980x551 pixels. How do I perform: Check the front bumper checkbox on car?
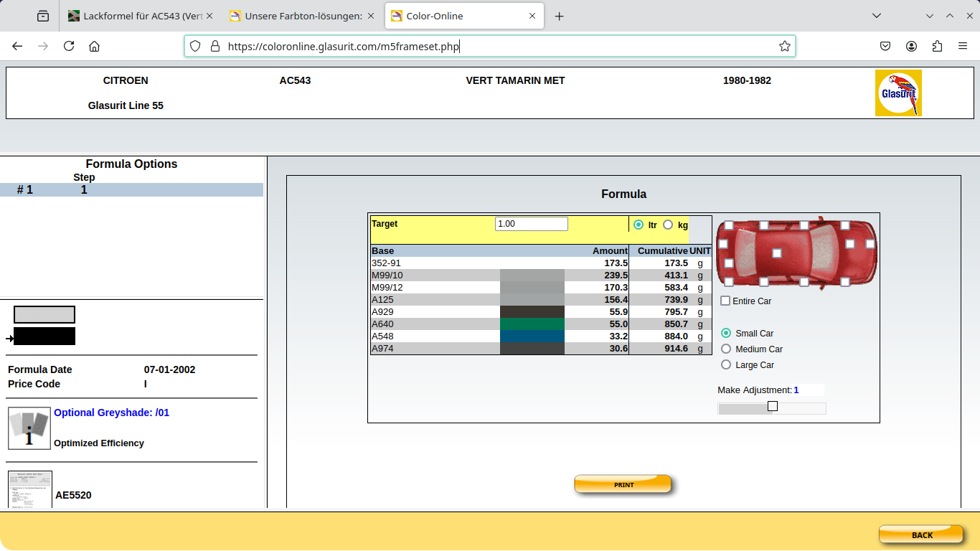[870, 244]
